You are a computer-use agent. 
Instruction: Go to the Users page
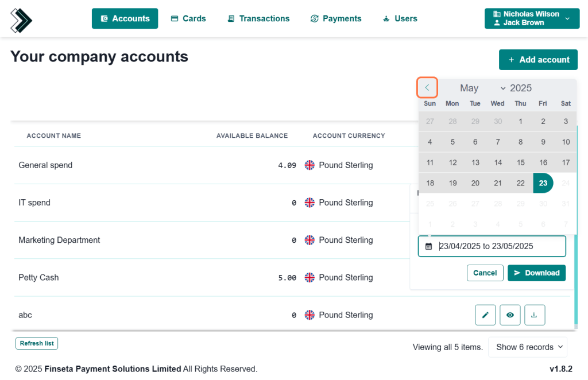[400, 18]
